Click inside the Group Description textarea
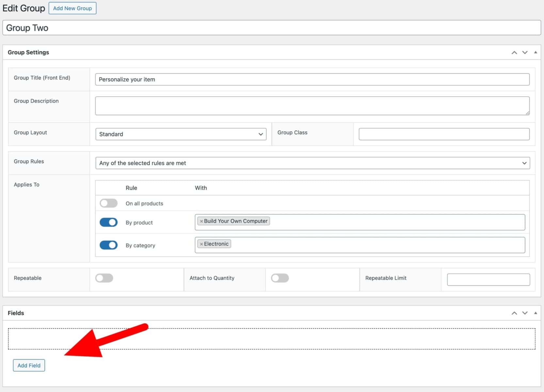Screen dimensions: 544x392 (x=312, y=106)
